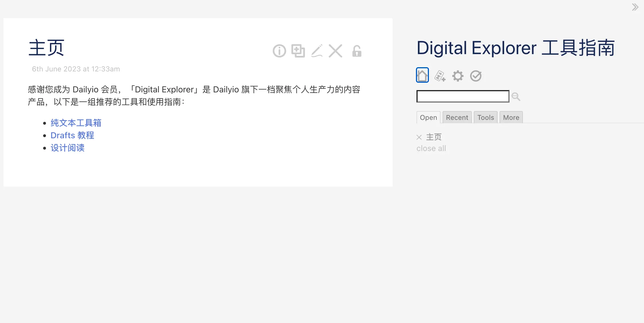
Task: Focus the sidebar search field
Action: pos(463,96)
